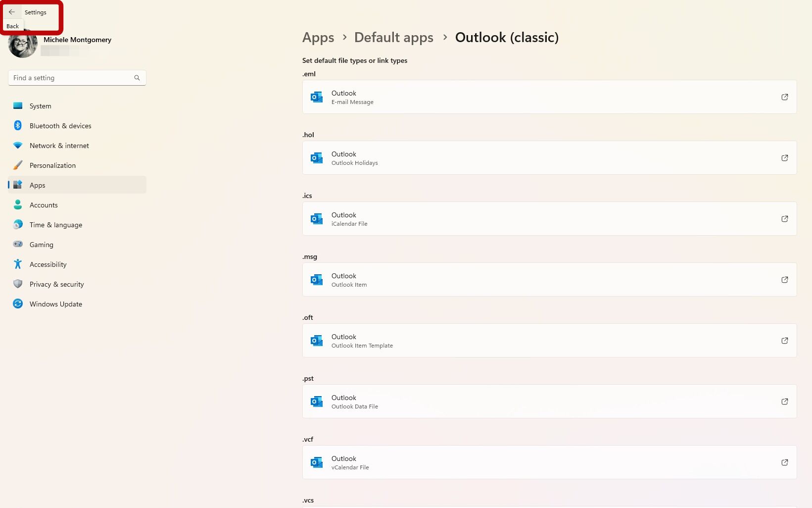This screenshot has height=508, width=812.
Task: Select the System icon in the sidebar
Action: pyautogui.click(x=18, y=105)
